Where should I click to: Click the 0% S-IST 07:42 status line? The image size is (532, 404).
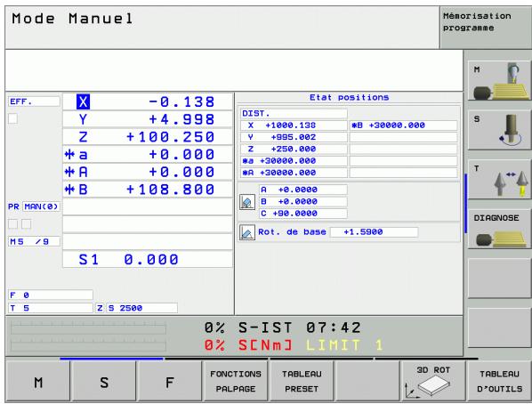pyautogui.click(x=282, y=327)
